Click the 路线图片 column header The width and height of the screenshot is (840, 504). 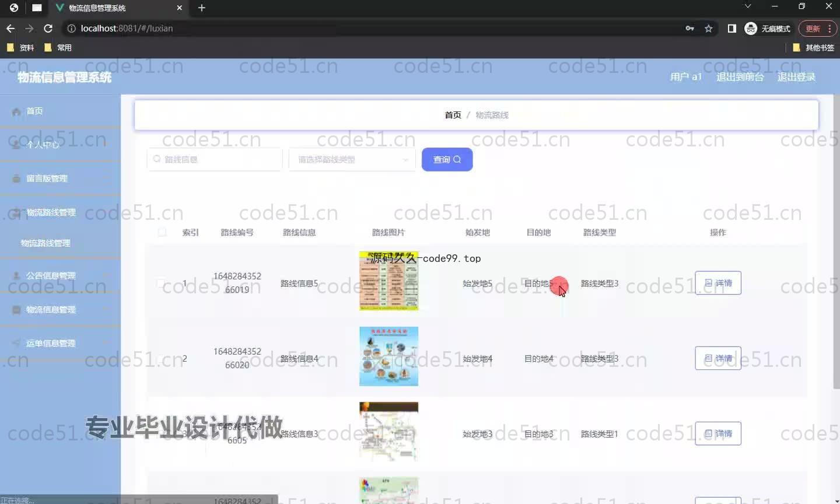point(388,232)
